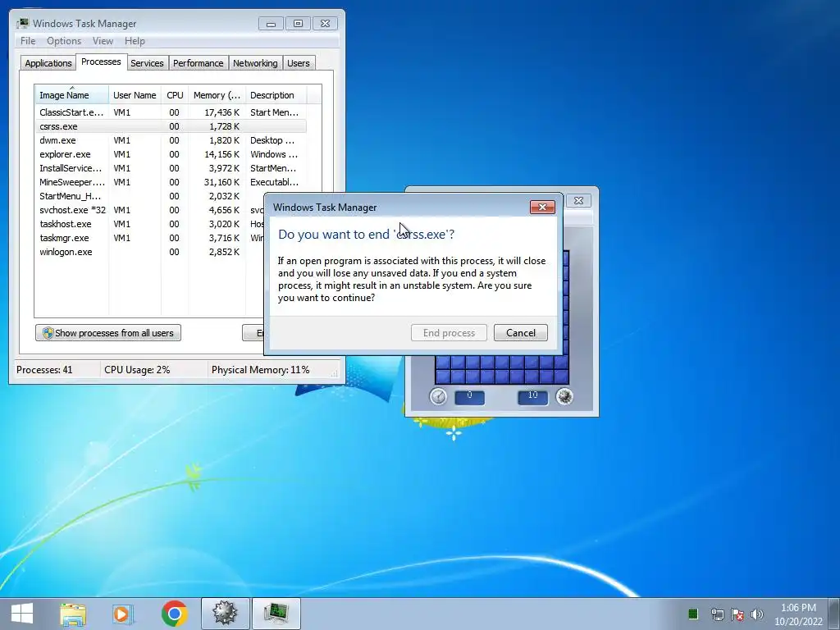Click the 31,160 K memory value
840x630 pixels.
click(221, 182)
